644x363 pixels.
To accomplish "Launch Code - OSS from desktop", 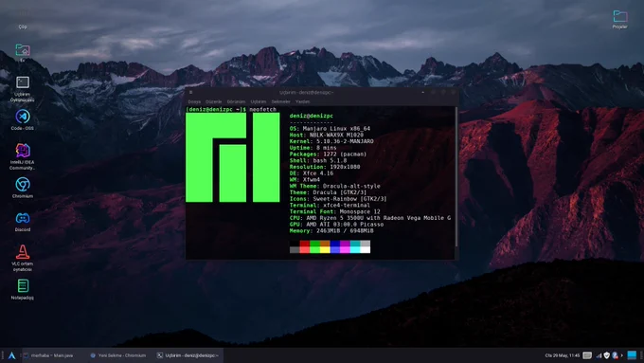I will point(23,119).
